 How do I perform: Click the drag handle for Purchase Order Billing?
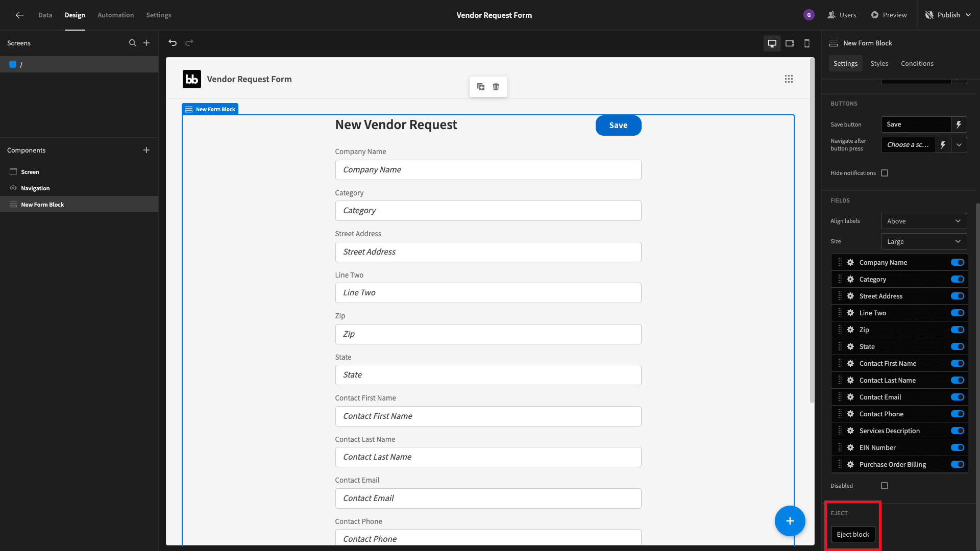[x=839, y=464]
